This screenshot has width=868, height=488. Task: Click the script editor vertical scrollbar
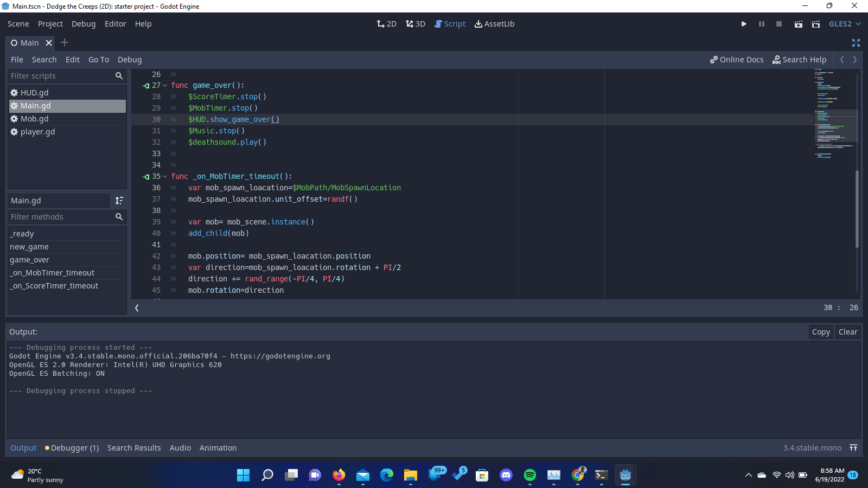(x=857, y=209)
